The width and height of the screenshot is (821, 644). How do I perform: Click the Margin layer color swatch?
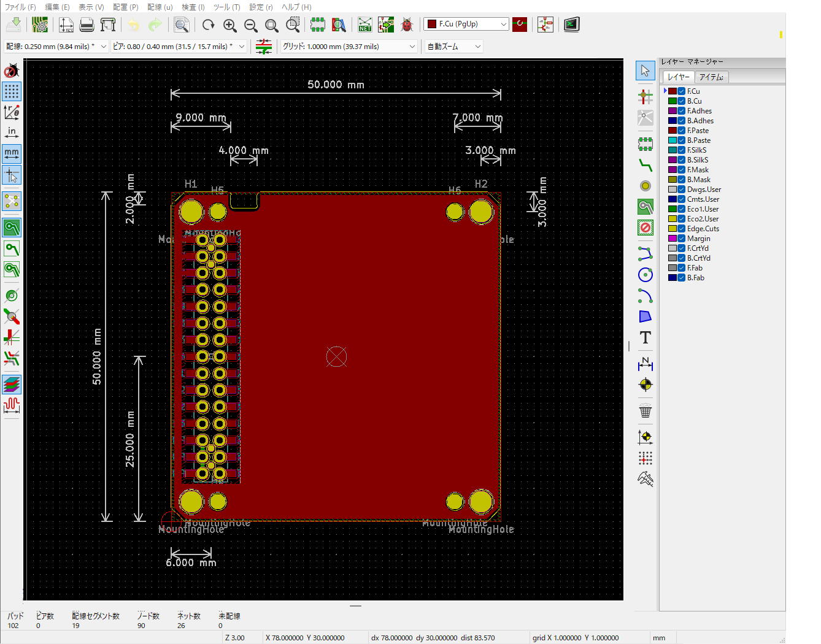tap(673, 239)
